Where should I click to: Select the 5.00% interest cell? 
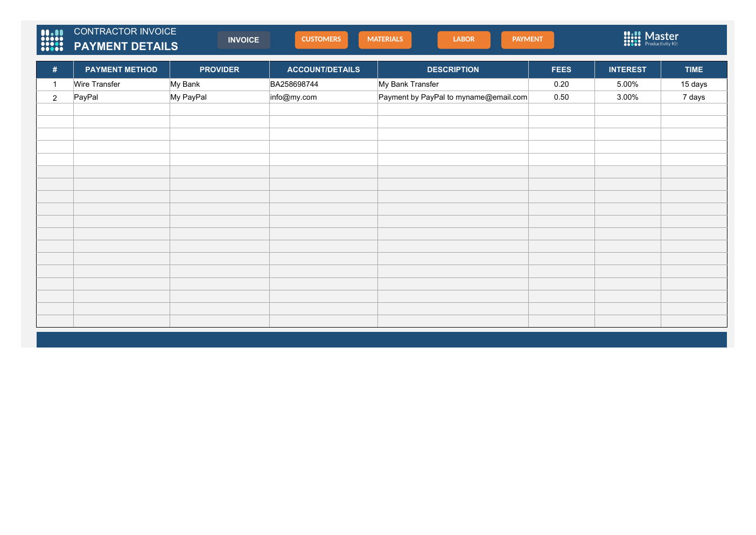(627, 85)
